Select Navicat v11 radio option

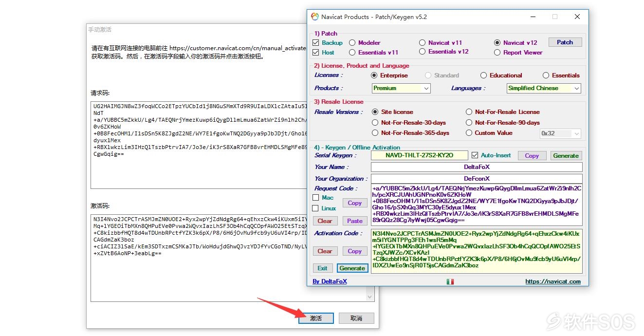(422, 43)
